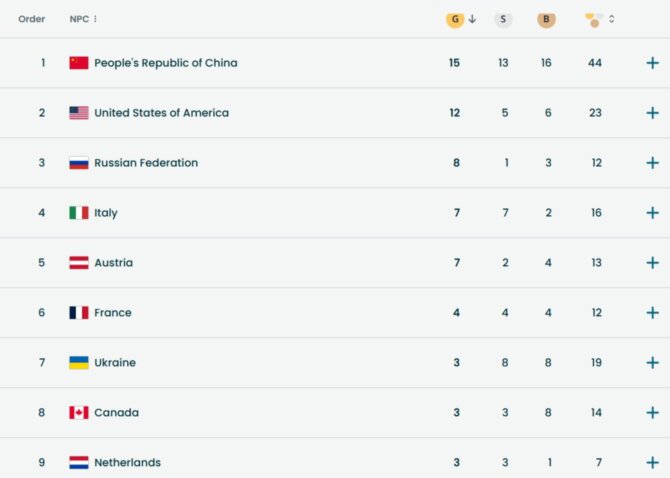Sort by bronze medal column
The image size is (670, 478).
[x=546, y=19]
